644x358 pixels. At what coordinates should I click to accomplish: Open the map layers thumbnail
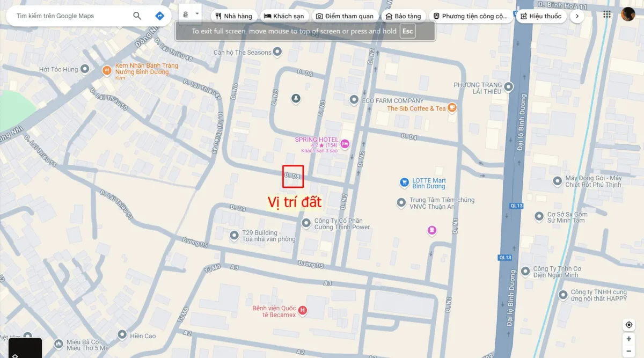(x=25, y=348)
